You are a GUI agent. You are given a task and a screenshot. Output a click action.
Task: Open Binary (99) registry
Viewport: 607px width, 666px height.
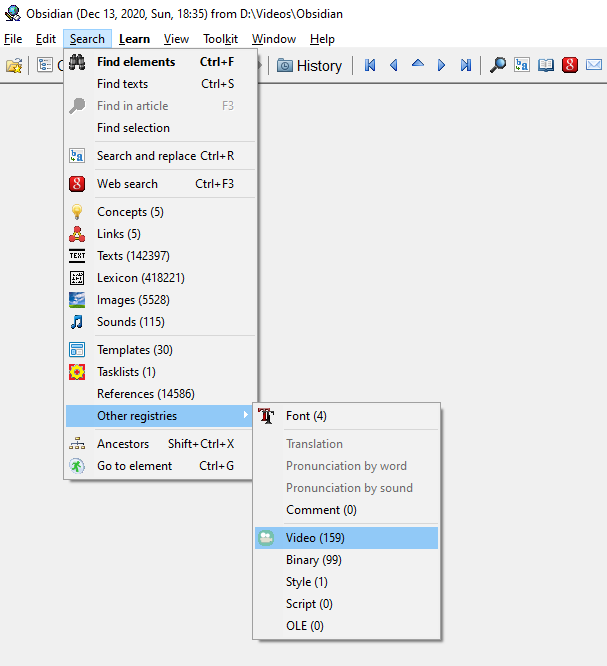point(346,560)
